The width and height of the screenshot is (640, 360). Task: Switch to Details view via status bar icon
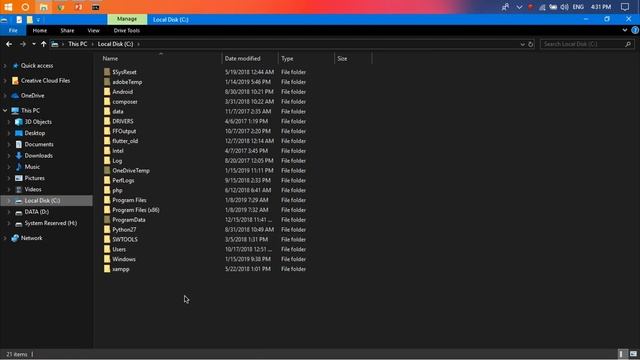click(x=622, y=354)
